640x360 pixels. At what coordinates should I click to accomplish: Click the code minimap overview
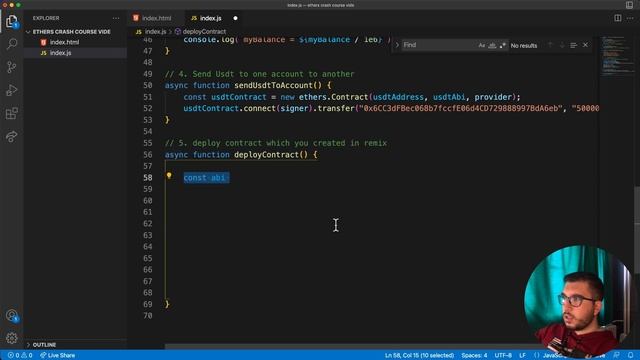(616, 56)
